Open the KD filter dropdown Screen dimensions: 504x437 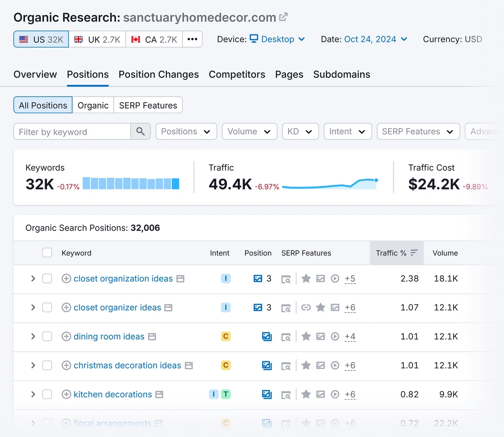tap(300, 132)
